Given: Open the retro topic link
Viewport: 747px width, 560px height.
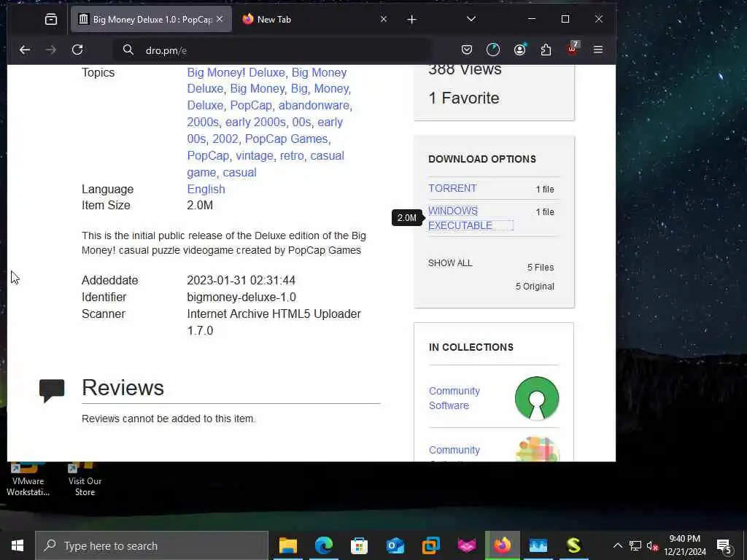Looking at the screenshot, I should click(x=292, y=156).
